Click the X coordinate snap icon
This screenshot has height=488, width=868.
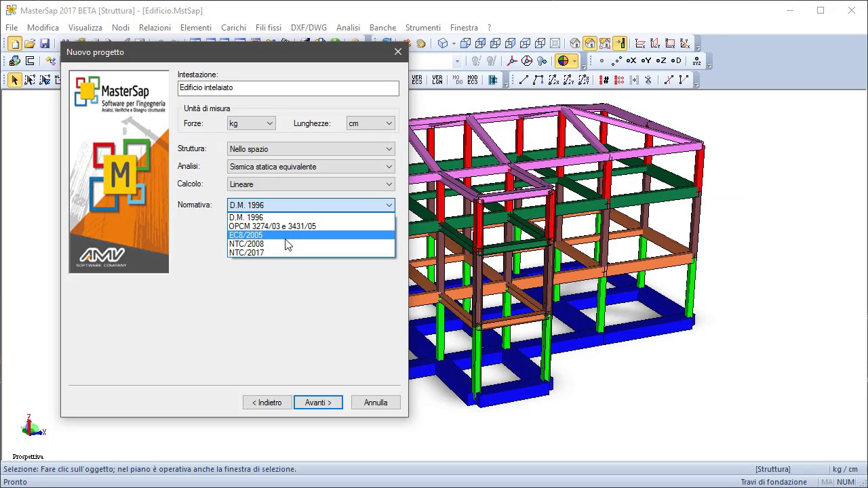[631, 61]
